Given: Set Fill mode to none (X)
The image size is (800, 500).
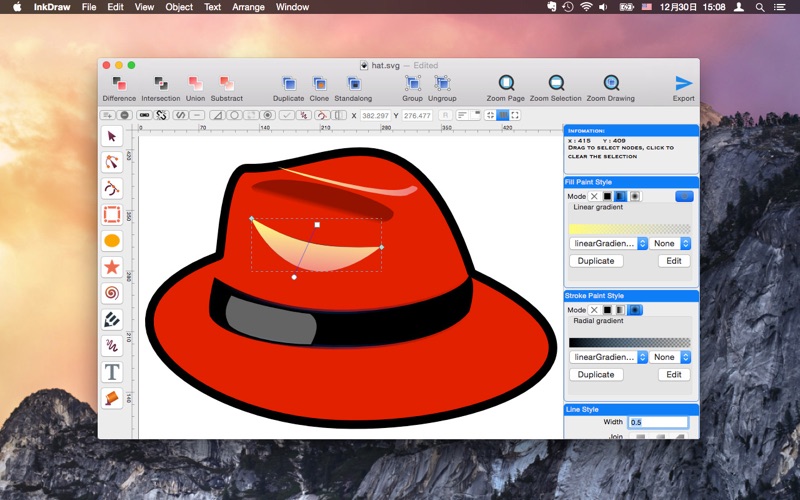Looking at the screenshot, I should 594,196.
